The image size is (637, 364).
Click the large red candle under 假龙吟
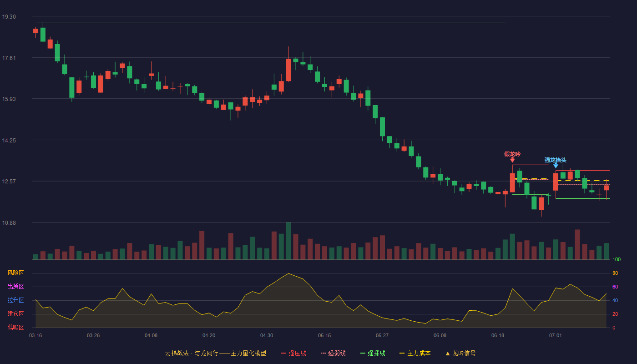(512, 182)
